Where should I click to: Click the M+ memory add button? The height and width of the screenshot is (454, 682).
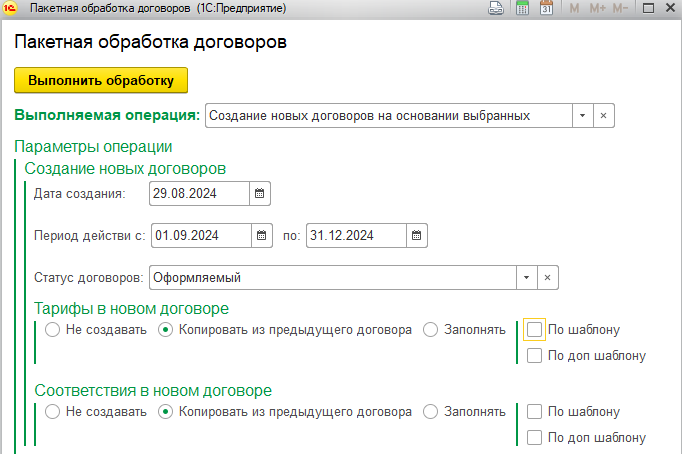(x=597, y=8)
